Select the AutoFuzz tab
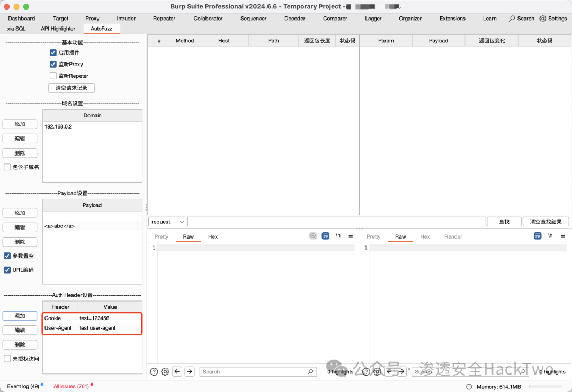 [x=101, y=29]
